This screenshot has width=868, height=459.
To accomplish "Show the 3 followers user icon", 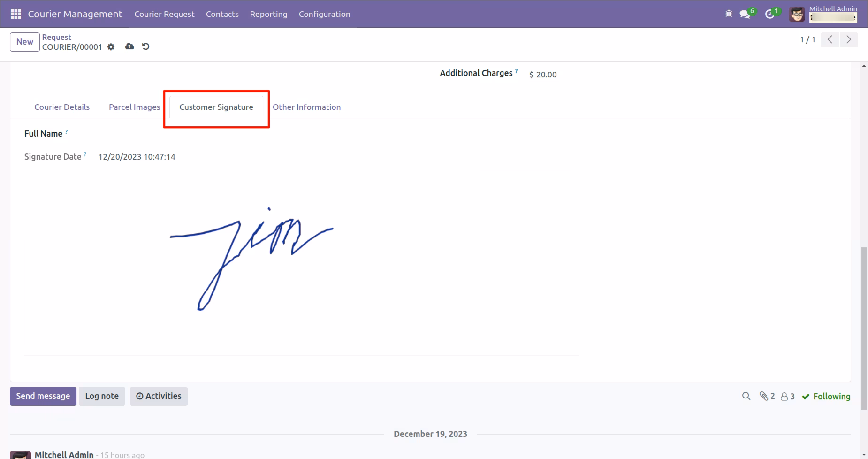I will tap(788, 397).
